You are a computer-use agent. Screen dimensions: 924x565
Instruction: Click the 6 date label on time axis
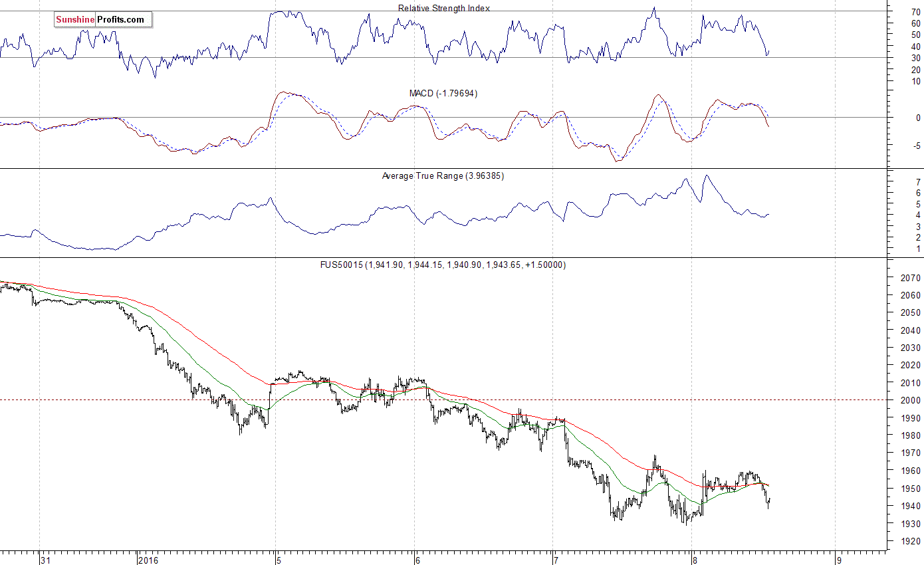[x=419, y=560]
